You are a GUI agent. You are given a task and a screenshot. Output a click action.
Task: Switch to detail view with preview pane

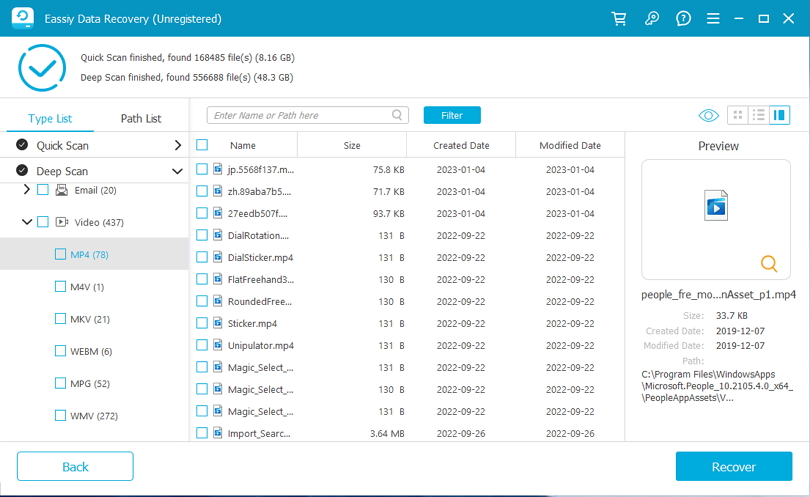click(780, 115)
